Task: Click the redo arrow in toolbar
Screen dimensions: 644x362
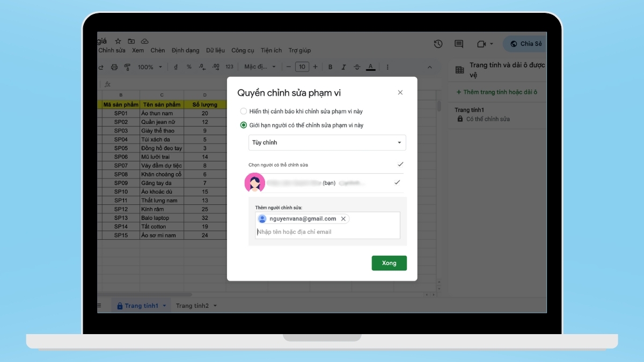Action: click(x=101, y=67)
